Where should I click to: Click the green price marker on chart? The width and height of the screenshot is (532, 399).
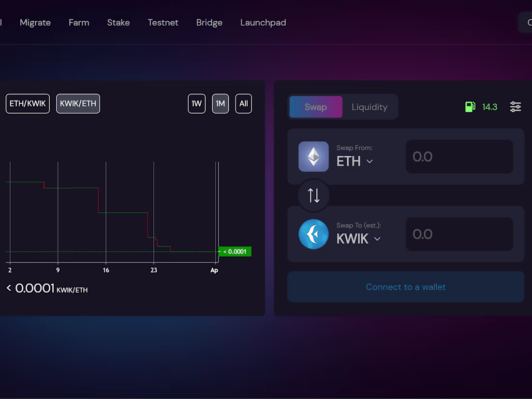click(x=235, y=251)
